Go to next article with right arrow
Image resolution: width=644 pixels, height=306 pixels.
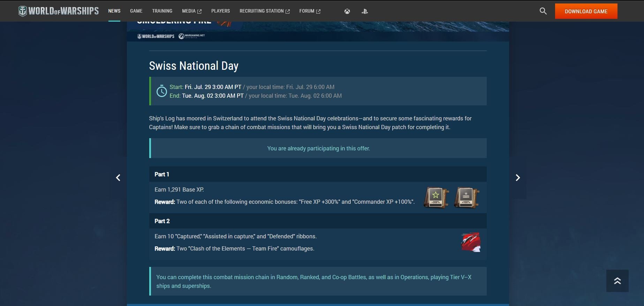(517, 178)
